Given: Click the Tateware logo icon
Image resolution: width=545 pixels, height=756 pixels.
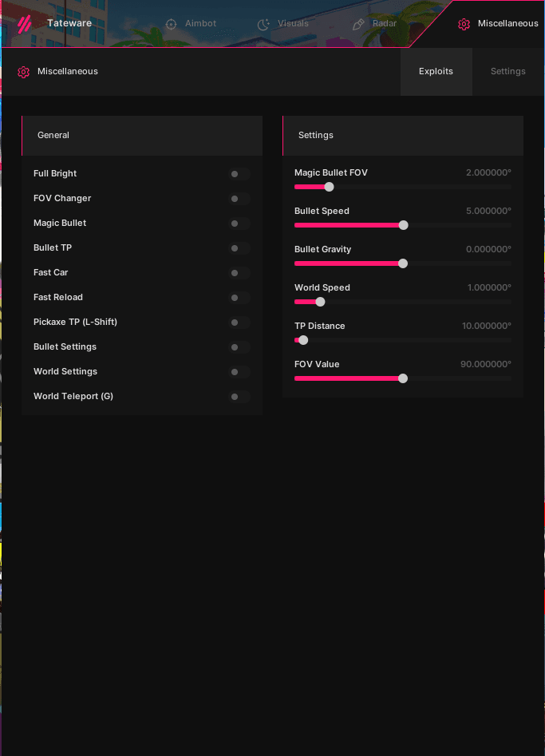Looking at the screenshot, I should click(24, 24).
